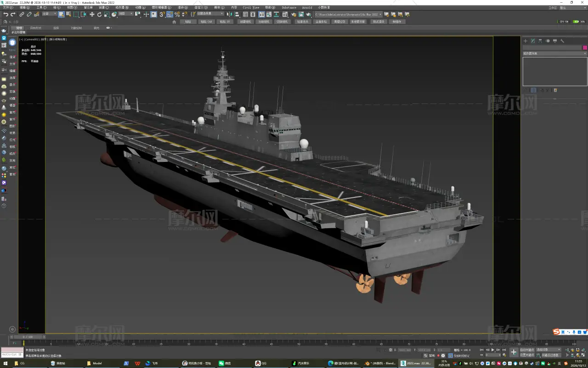
Task: Open the Motion panel icon
Action: (x=548, y=41)
